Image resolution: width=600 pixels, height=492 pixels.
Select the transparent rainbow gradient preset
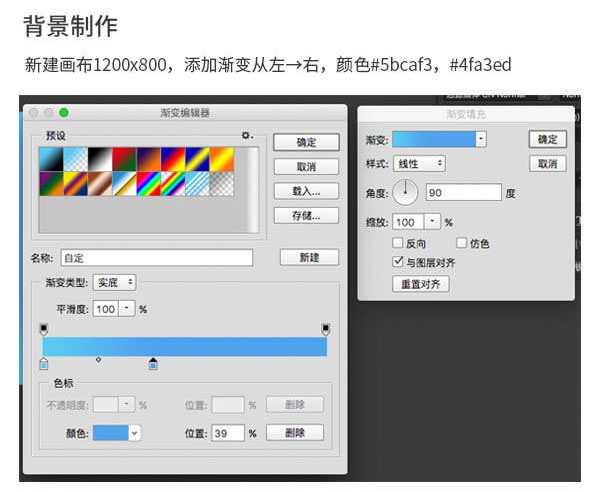tap(173, 184)
